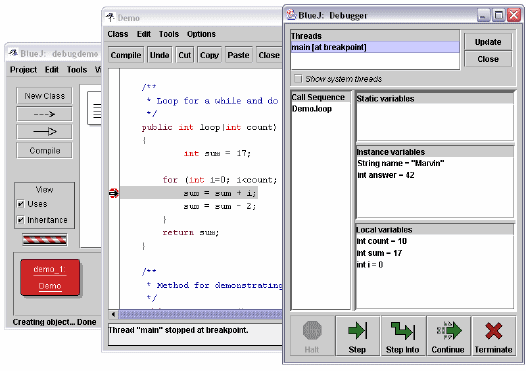
Task: Click the class icon in the debugdemo diagram
Action: coord(94,109)
